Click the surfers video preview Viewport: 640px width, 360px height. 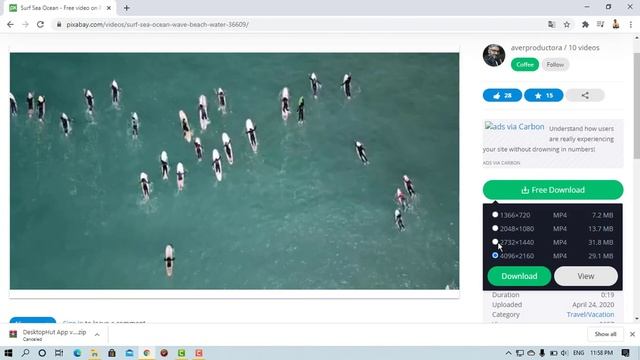click(x=234, y=171)
